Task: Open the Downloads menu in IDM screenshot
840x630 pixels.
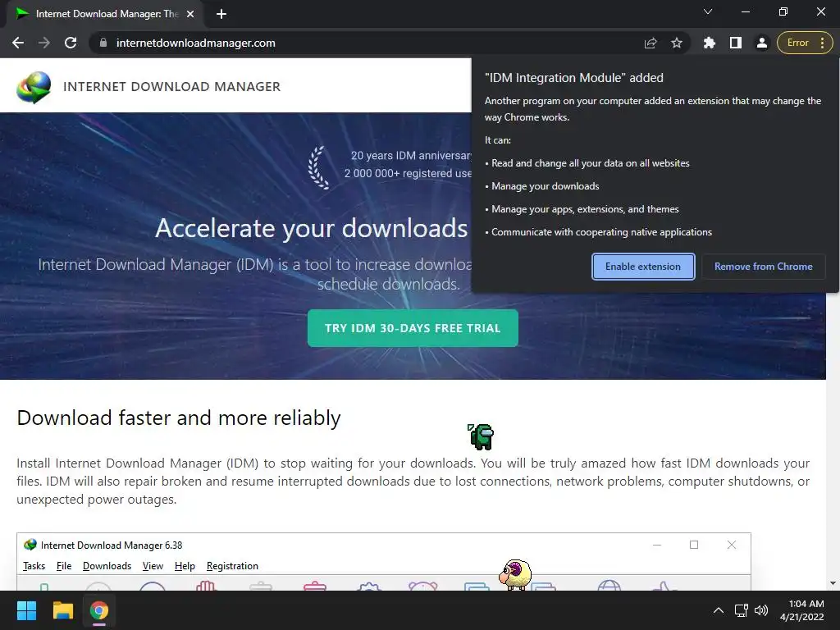Action: (107, 566)
